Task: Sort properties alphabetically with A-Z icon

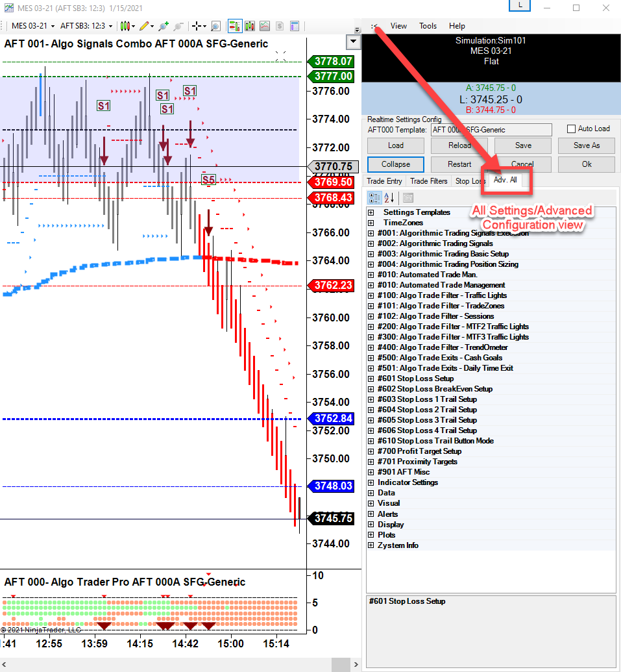Action: [389, 198]
